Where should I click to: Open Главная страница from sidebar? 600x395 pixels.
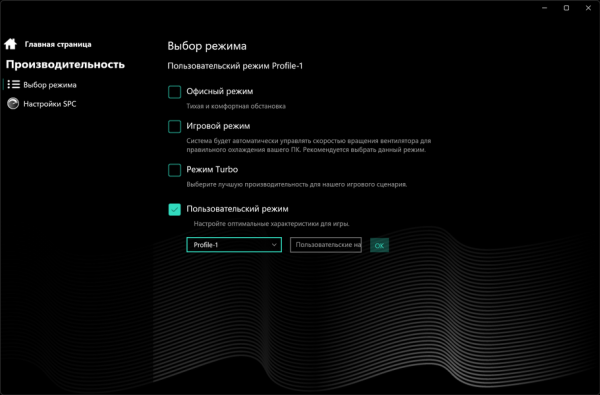point(58,44)
